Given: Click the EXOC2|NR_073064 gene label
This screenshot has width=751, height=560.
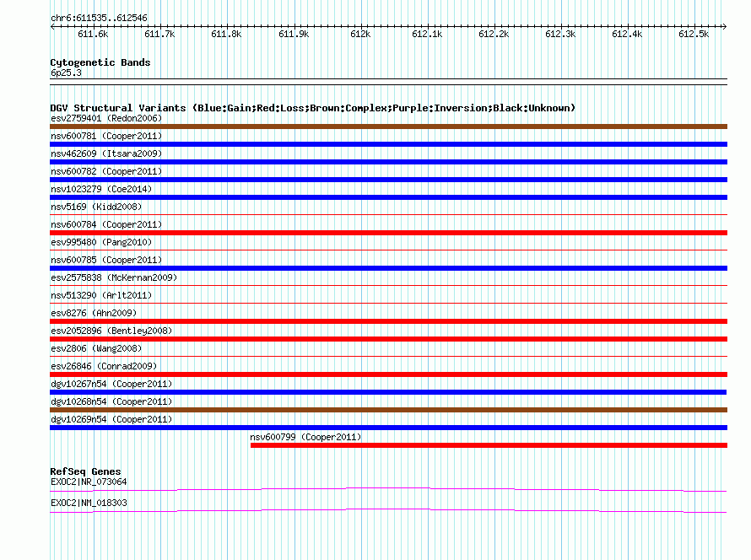Looking at the screenshot, I should click(89, 482).
